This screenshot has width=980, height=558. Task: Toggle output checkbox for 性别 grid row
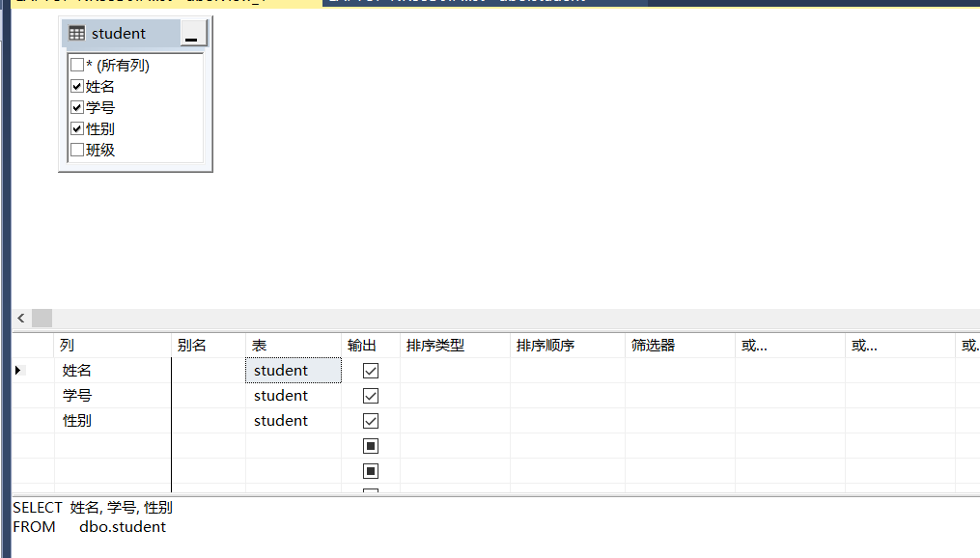(371, 421)
